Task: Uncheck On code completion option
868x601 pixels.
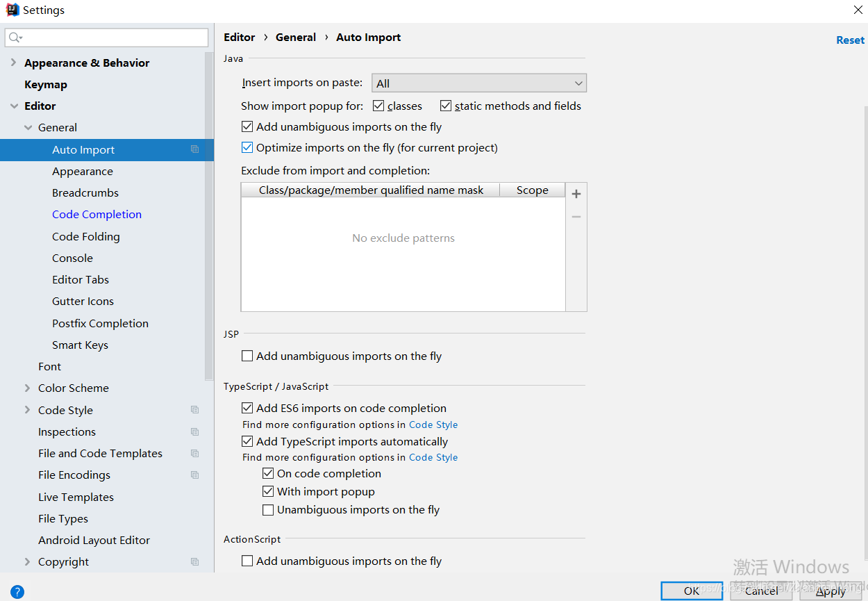Action: [x=268, y=473]
